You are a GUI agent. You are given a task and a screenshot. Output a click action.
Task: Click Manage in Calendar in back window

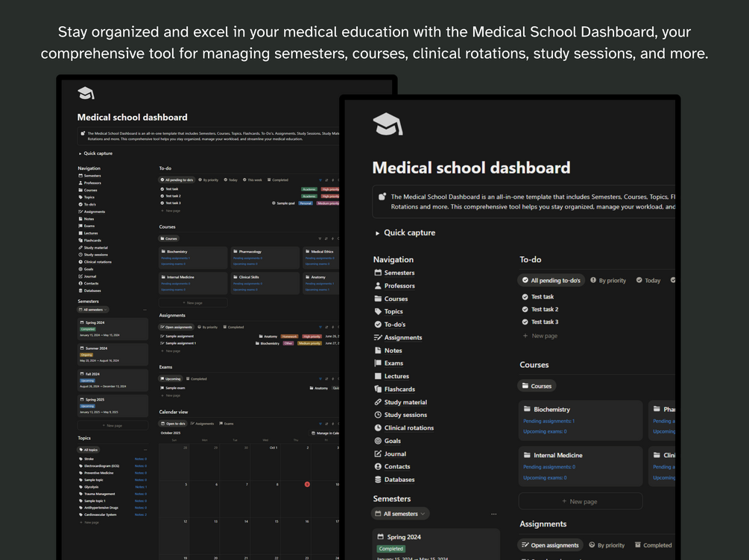325,433
